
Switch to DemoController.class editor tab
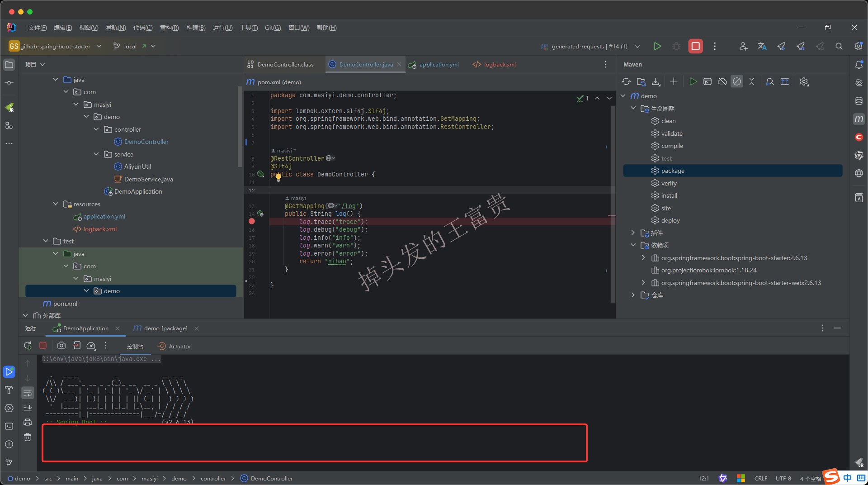(280, 65)
